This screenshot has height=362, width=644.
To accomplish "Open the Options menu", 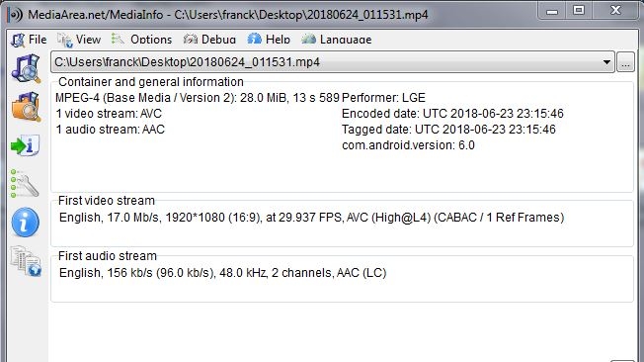I will point(141,40).
